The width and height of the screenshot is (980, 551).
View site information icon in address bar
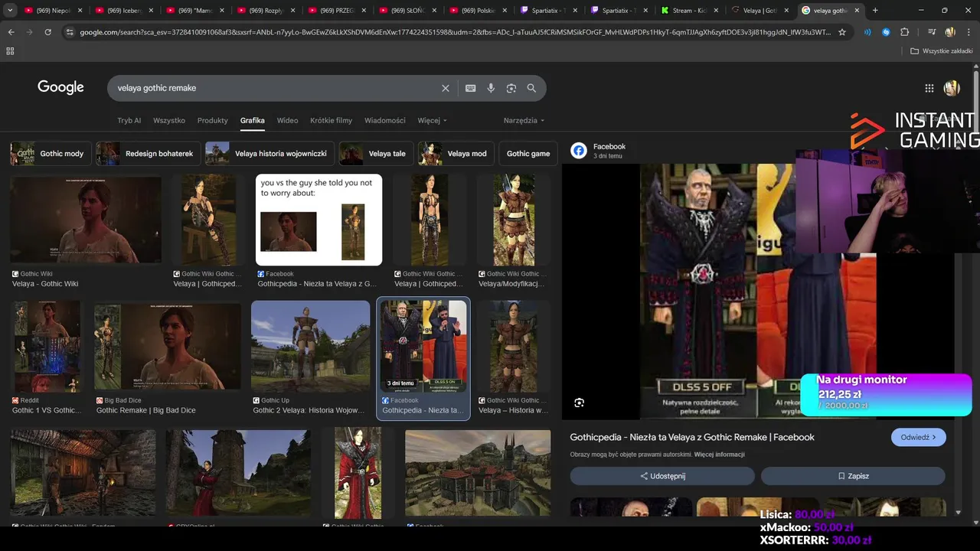coord(70,32)
